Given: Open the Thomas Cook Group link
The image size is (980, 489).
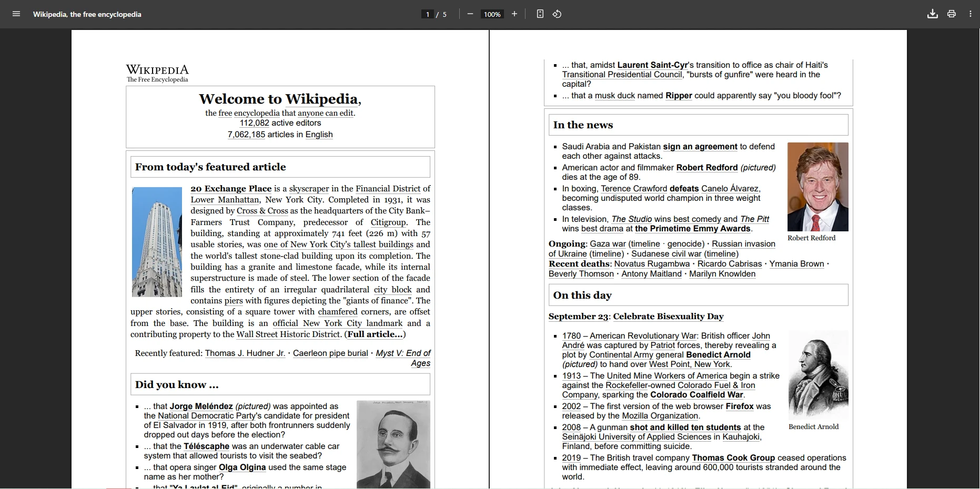Looking at the screenshot, I should (733, 458).
